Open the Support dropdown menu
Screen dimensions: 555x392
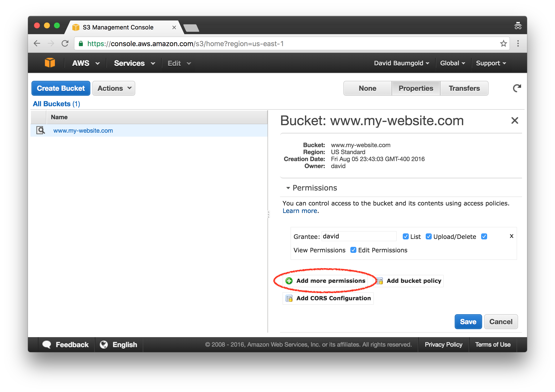491,63
